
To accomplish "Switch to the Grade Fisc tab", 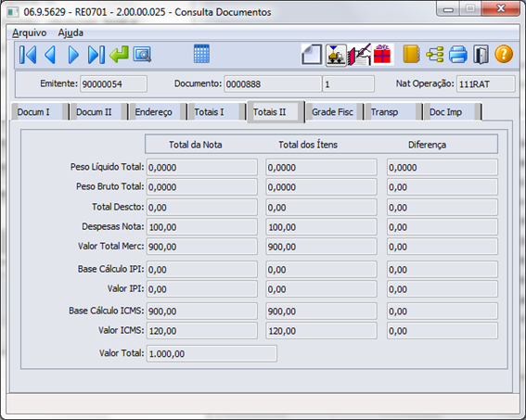I will coord(332,112).
